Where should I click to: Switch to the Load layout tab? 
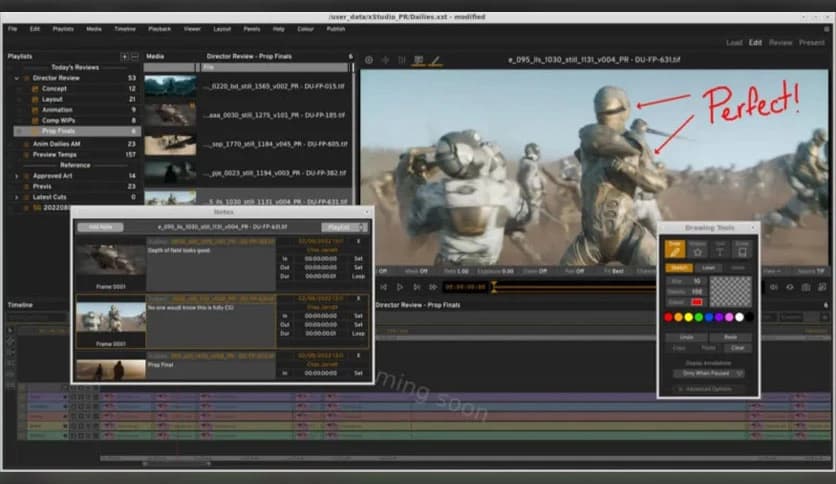[x=734, y=43]
